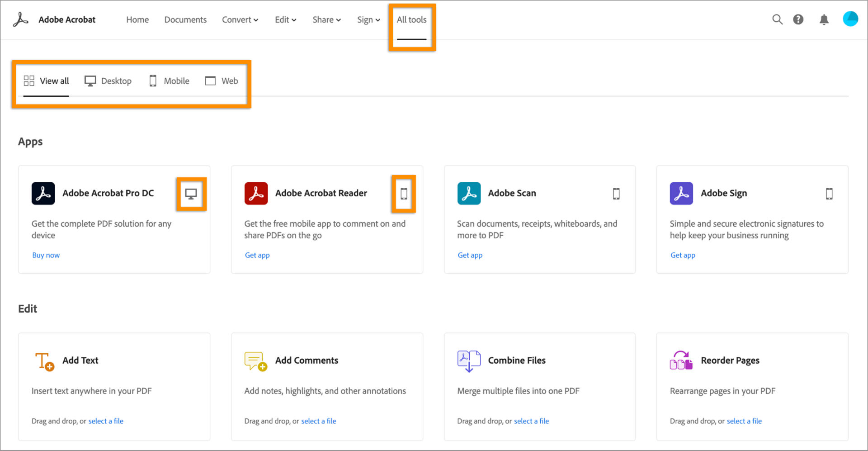Open the Edit dropdown menu
Screen dimensions: 868x451
point(286,19)
